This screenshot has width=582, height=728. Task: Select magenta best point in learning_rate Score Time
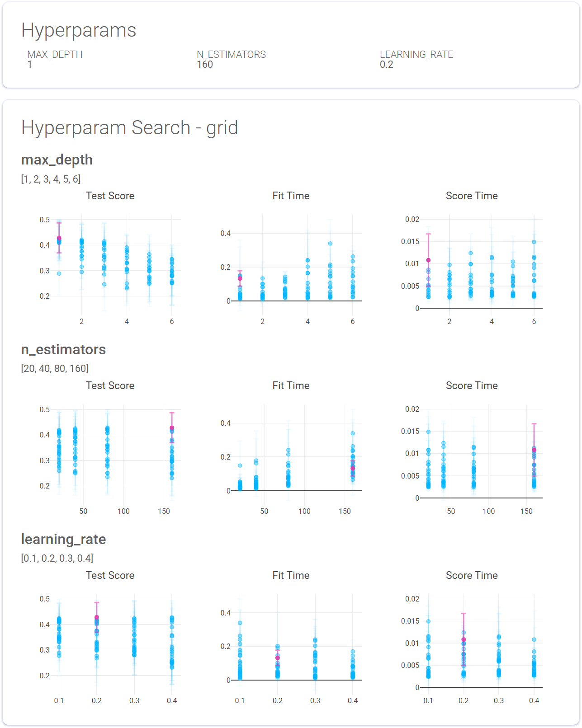pyautogui.click(x=464, y=640)
